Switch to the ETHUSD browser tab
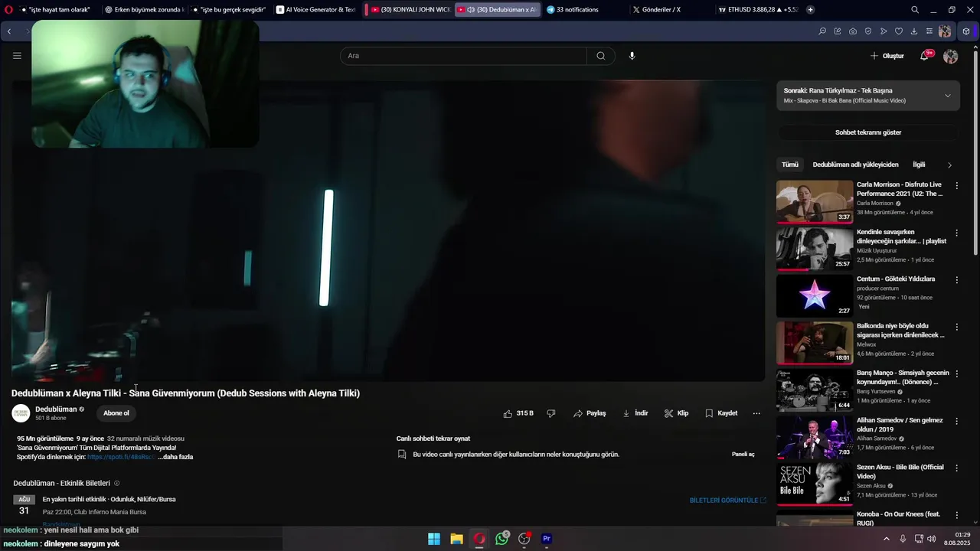The width and height of the screenshot is (980, 551). tap(758, 10)
